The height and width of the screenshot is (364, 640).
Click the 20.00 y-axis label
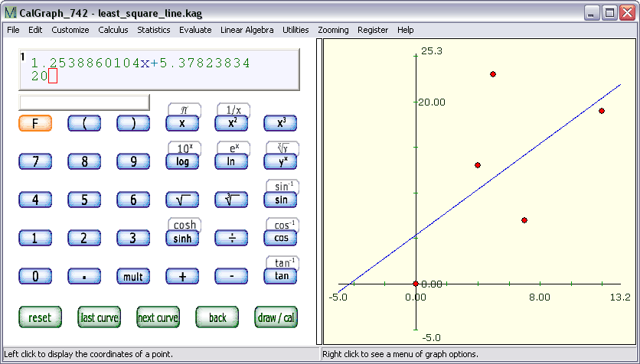[432, 102]
